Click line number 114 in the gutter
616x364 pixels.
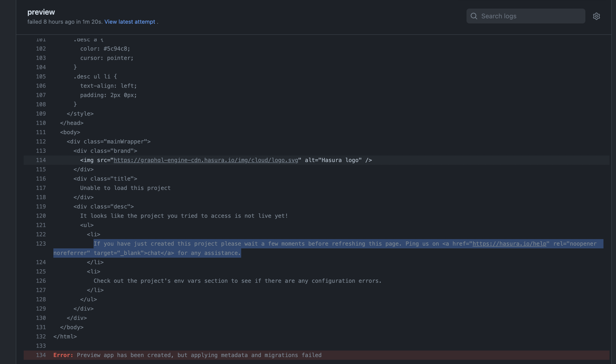coord(41,160)
